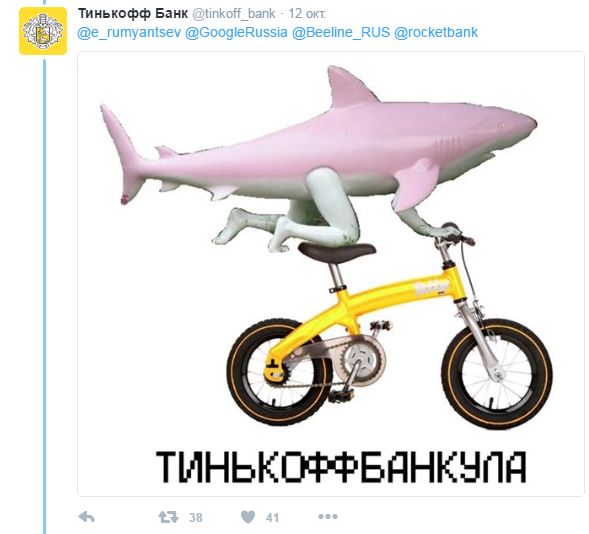Click the ТИНЬКОФФБАНКУЛА caption text
Viewport: 589px width, 534px height.
[341, 467]
